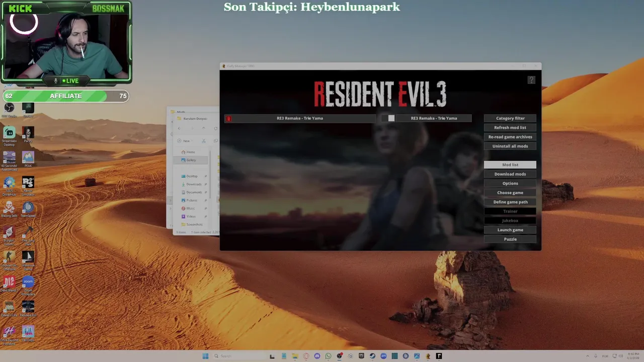This screenshot has height=362, width=644.
Task: Open Choose game in Fluffy Manager
Action: pos(510,193)
